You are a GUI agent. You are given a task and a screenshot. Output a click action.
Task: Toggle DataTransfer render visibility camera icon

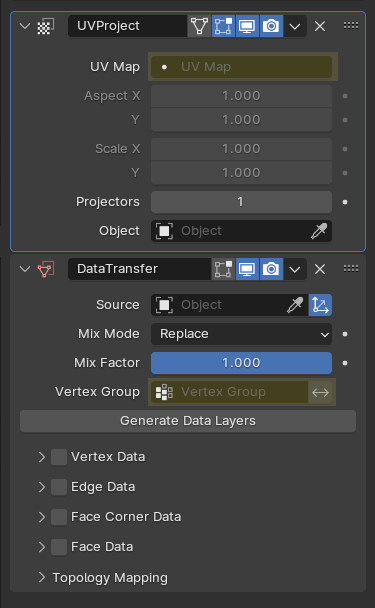click(271, 269)
